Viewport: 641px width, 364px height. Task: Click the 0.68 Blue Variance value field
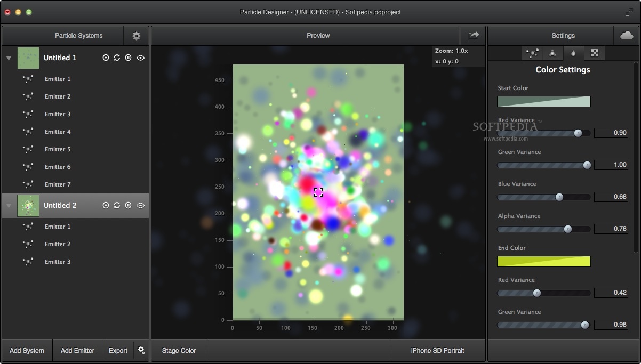pyautogui.click(x=611, y=197)
